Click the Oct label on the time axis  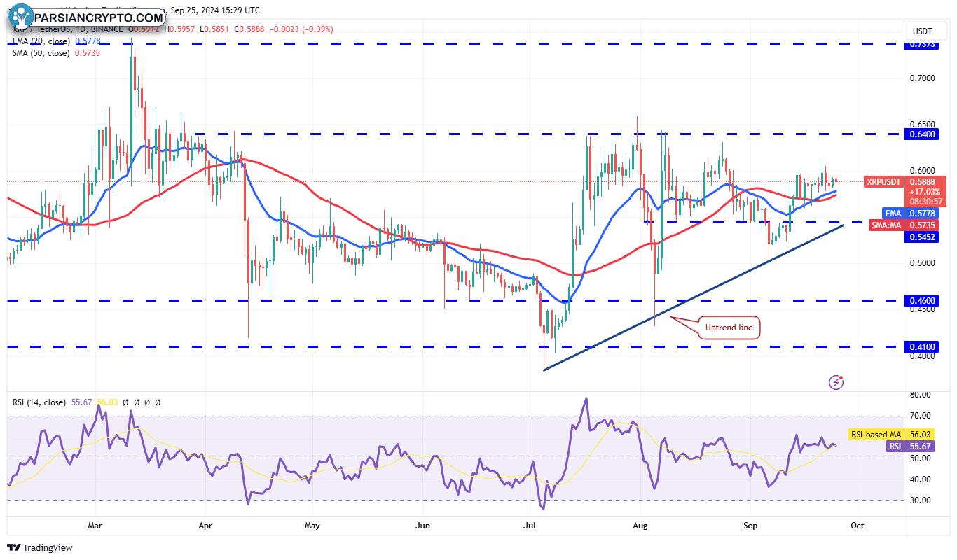[857, 525]
